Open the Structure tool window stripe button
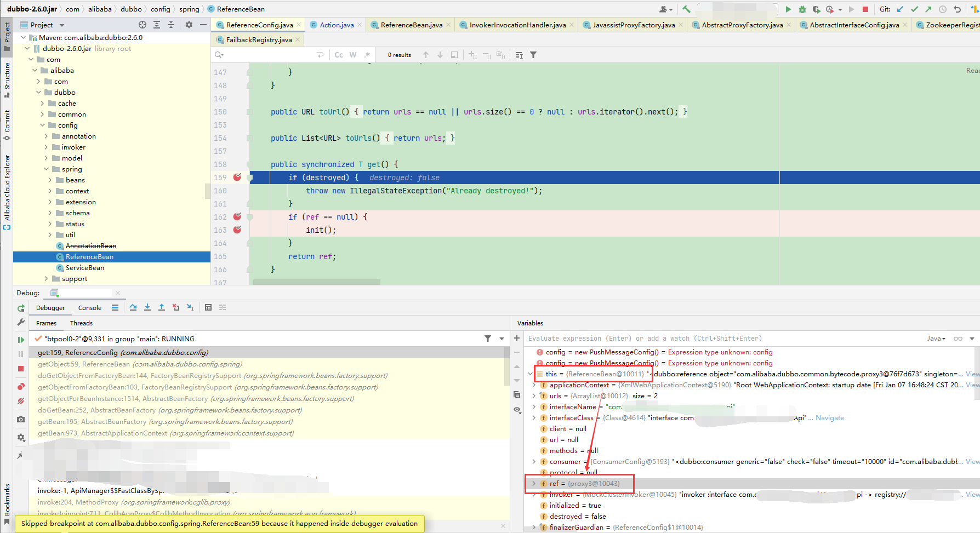Viewport: 980px width, 533px height. (x=7, y=80)
